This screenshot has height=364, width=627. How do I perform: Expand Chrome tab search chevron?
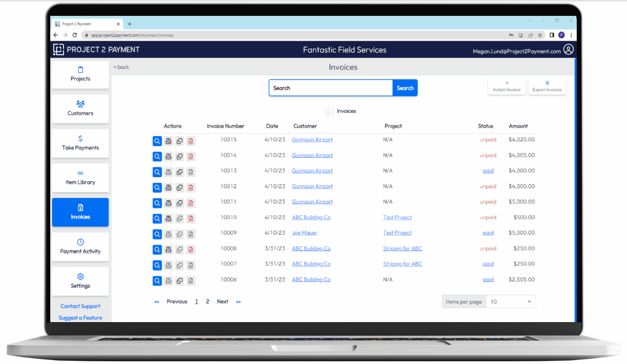click(x=530, y=21)
